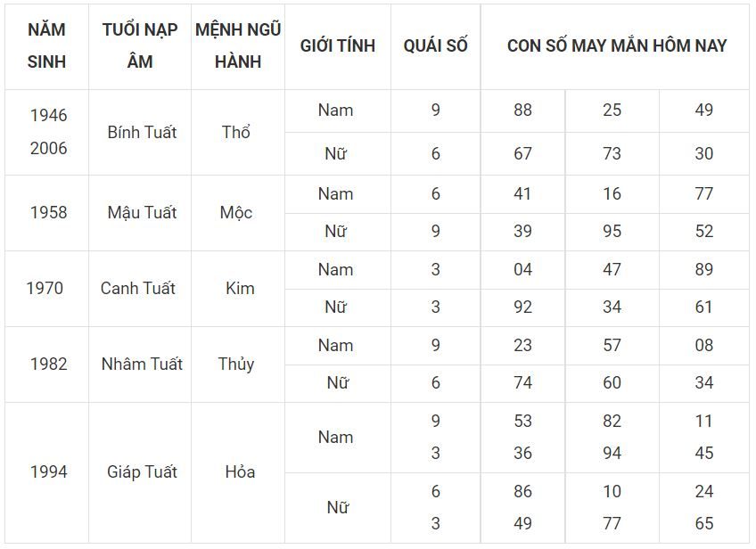Click the MỆNH NGŨ HÀNH header
This screenshot has height=549, width=756.
[x=238, y=45]
